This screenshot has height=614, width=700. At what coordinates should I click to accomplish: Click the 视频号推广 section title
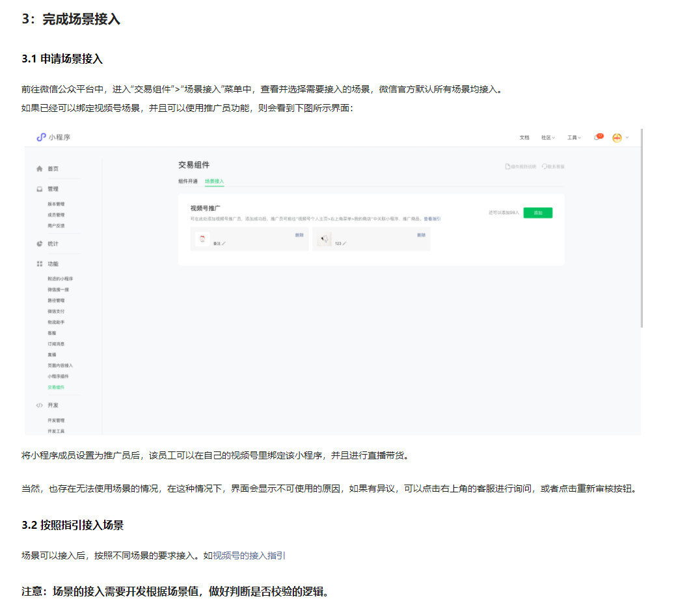(x=205, y=208)
